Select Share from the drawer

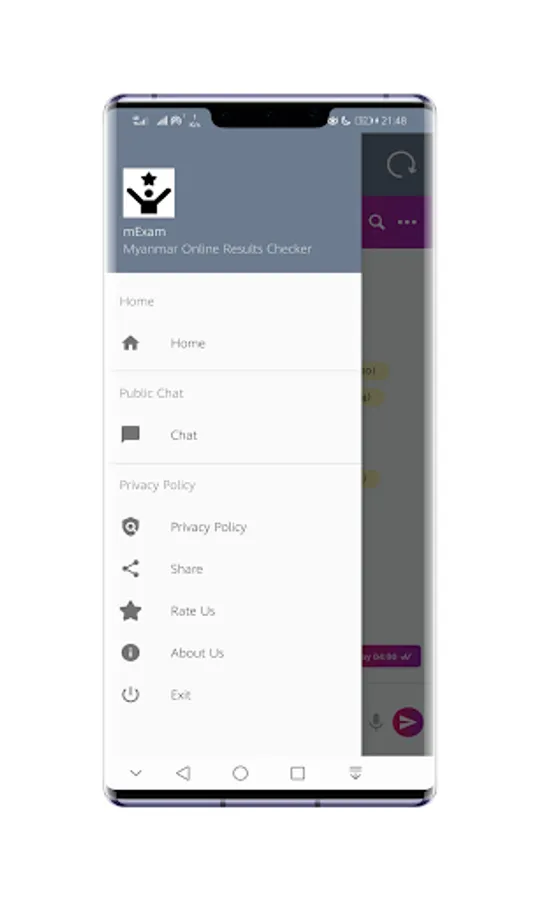coord(234,569)
